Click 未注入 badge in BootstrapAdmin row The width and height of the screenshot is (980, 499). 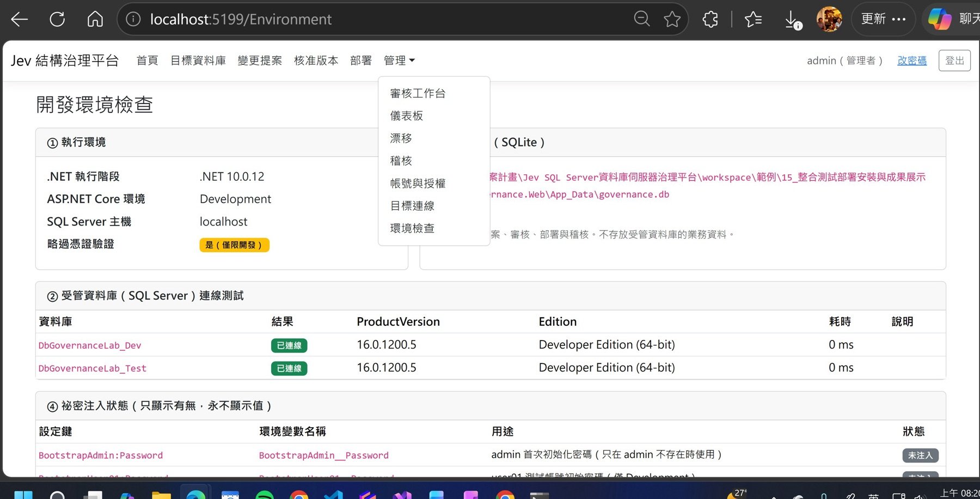point(920,455)
